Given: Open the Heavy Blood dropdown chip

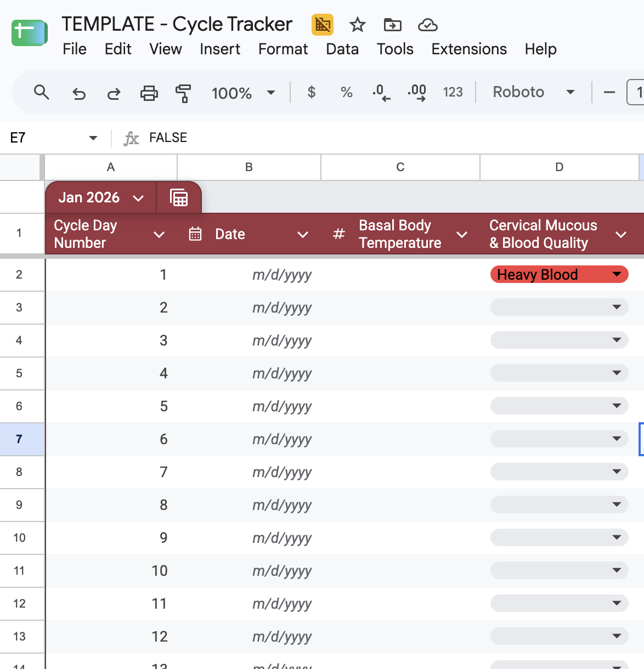Looking at the screenshot, I should pyautogui.click(x=560, y=274).
